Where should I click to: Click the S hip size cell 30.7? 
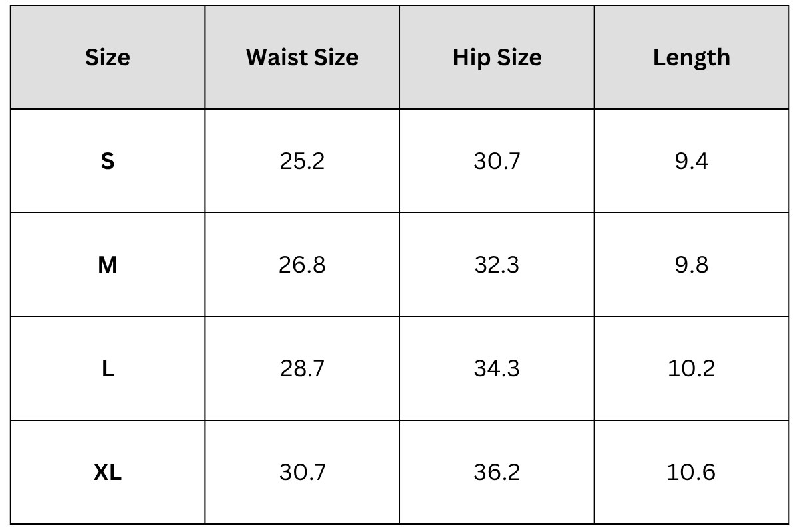point(497,161)
